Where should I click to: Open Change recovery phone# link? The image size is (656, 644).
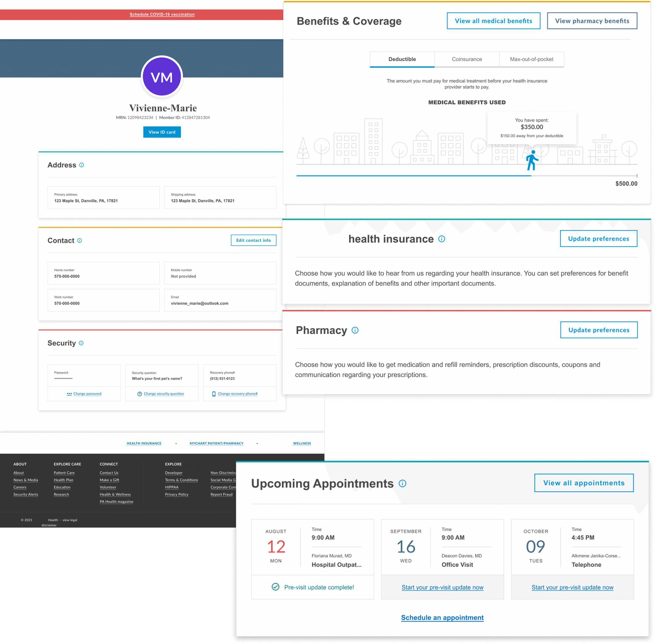pyautogui.click(x=237, y=394)
